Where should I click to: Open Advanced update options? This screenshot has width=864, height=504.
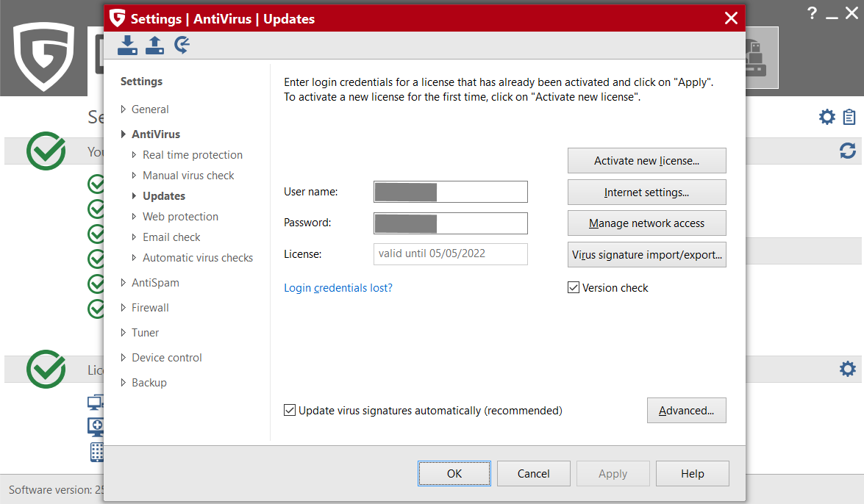687,411
